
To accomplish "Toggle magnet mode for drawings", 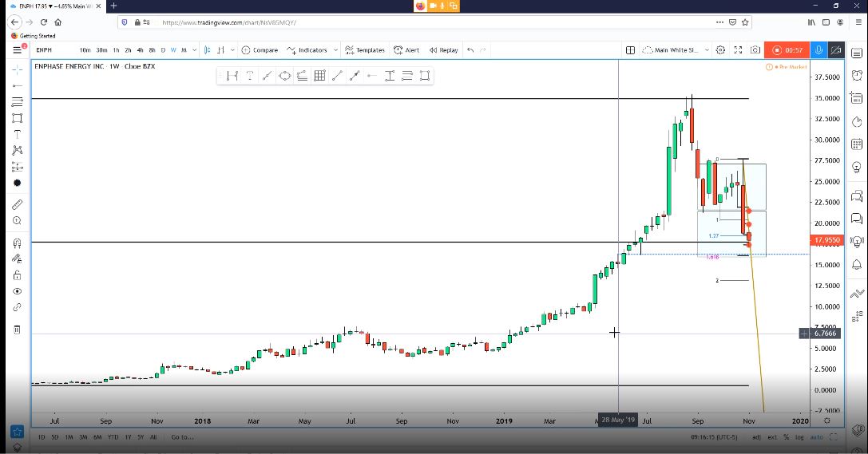I will [x=17, y=243].
